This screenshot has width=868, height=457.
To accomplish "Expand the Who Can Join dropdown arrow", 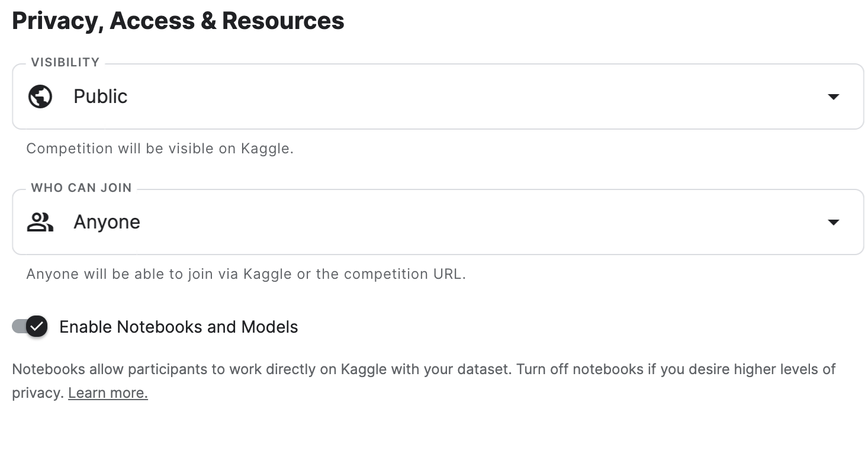I will (833, 223).
